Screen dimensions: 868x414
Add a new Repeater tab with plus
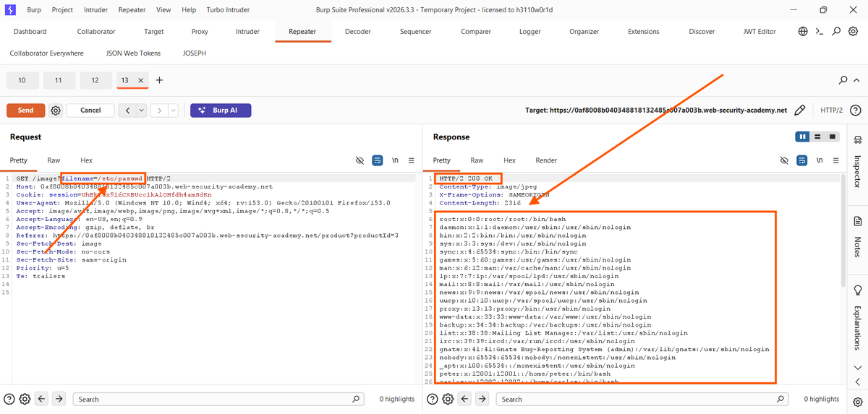tap(160, 80)
